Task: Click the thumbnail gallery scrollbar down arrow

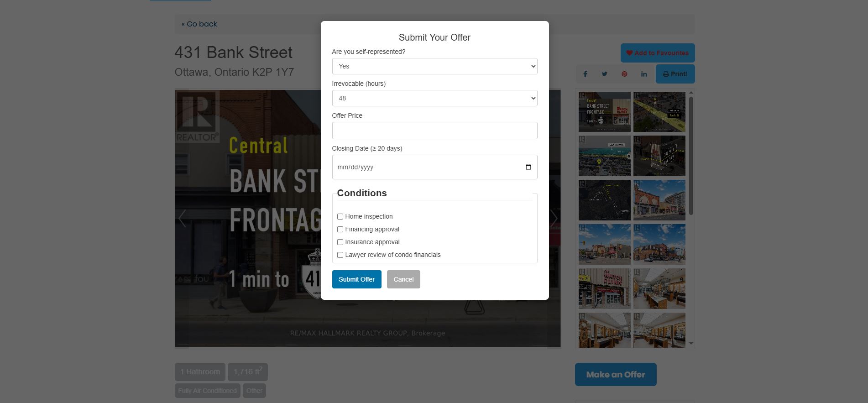Action: (x=691, y=343)
